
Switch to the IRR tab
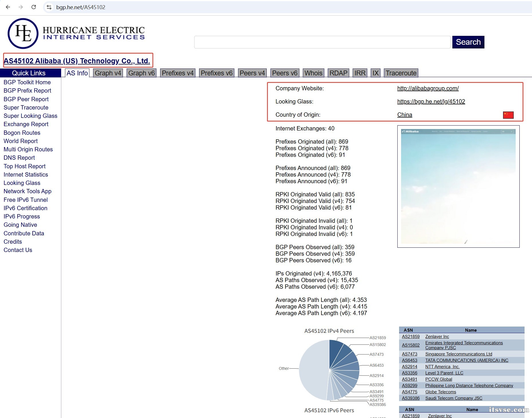[x=360, y=73]
